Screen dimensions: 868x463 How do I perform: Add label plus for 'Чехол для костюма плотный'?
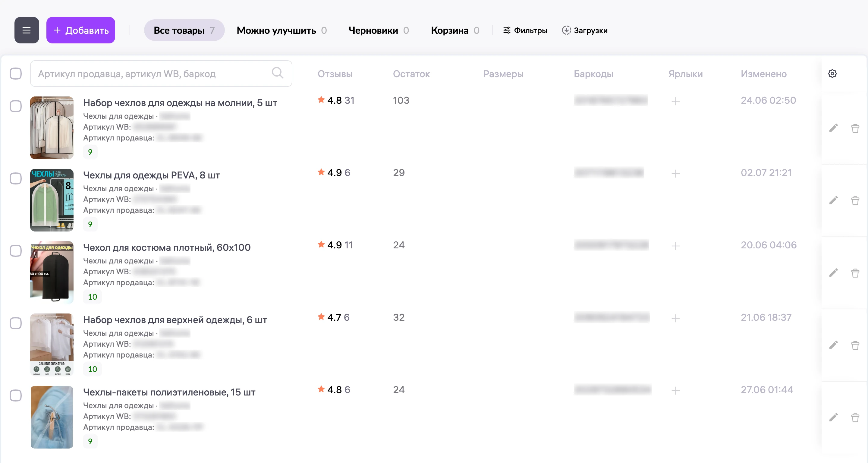pos(676,246)
